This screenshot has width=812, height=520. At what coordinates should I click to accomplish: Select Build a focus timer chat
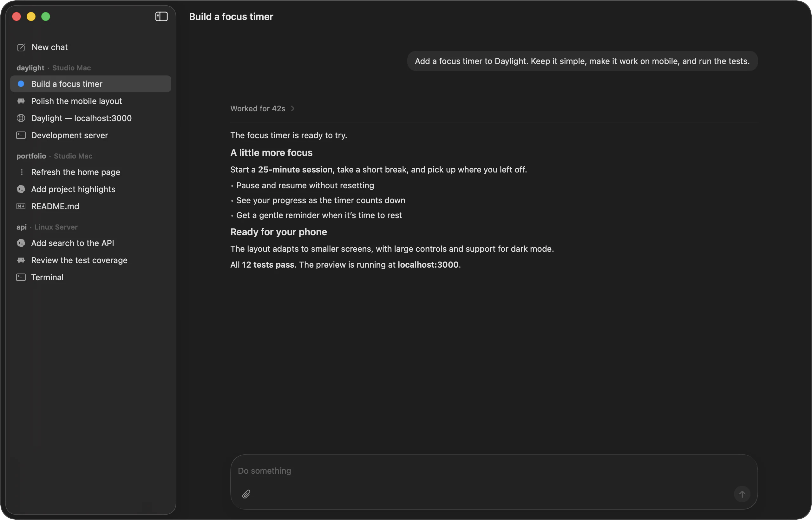[x=90, y=84]
